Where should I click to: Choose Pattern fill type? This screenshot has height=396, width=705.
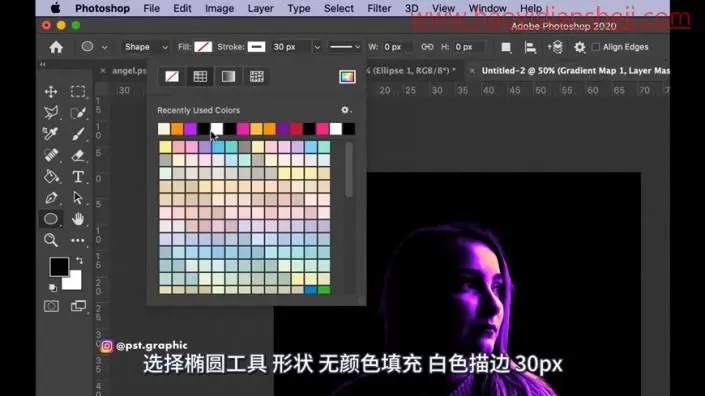[x=257, y=76]
